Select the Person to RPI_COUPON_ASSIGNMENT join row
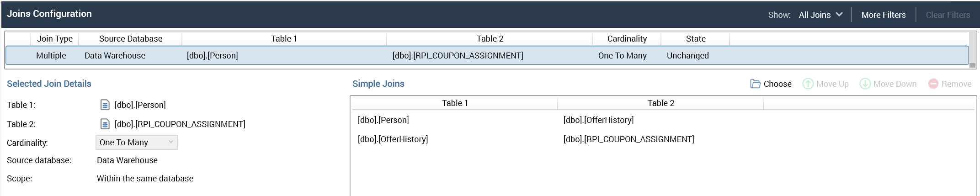 (x=347, y=56)
